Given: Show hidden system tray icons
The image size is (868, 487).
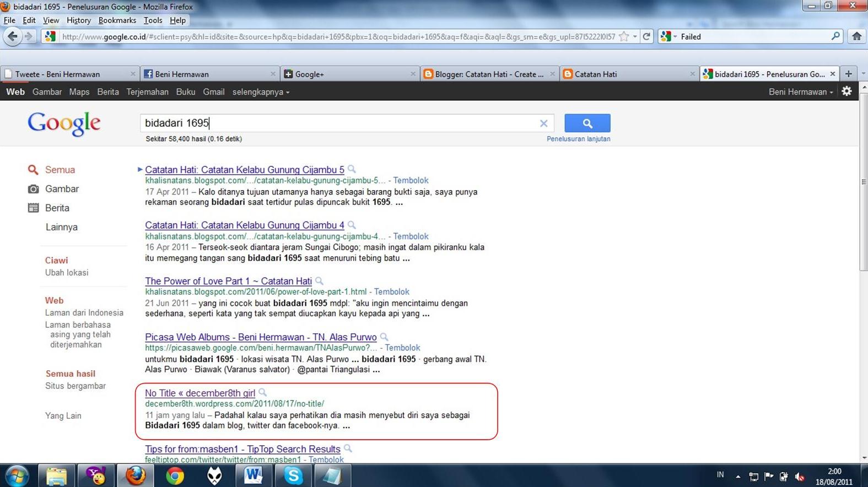Looking at the screenshot, I should (x=738, y=477).
